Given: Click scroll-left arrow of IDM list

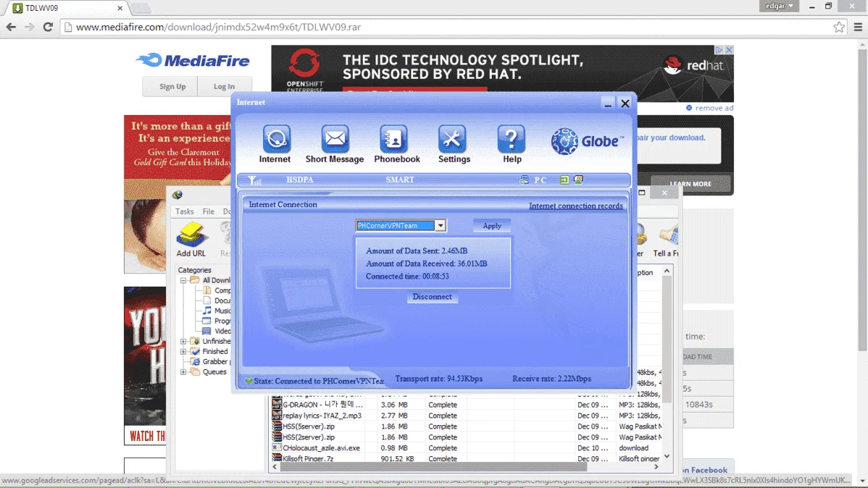Looking at the screenshot, I should click(275, 467).
